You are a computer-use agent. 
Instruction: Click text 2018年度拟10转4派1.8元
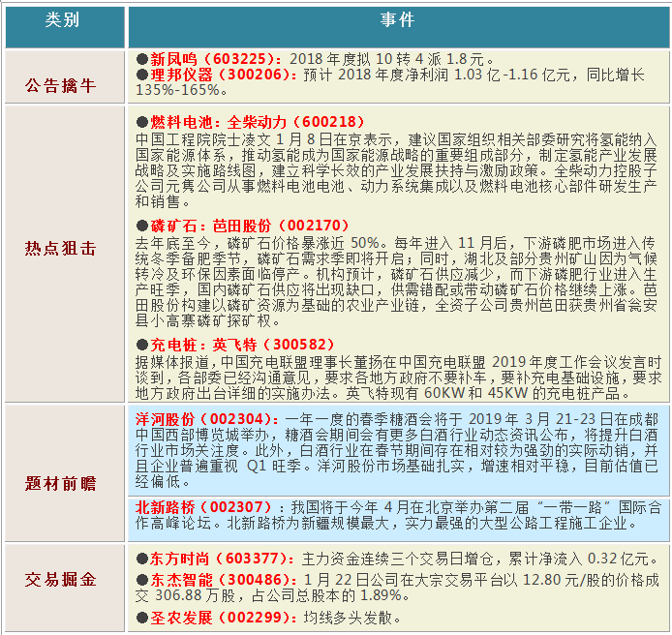[x=387, y=59]
